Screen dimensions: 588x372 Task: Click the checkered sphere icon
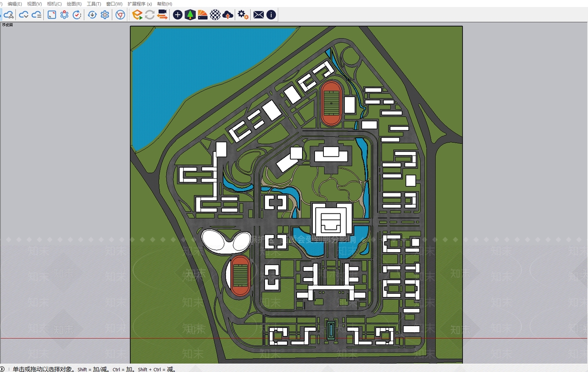pos(215,15)
